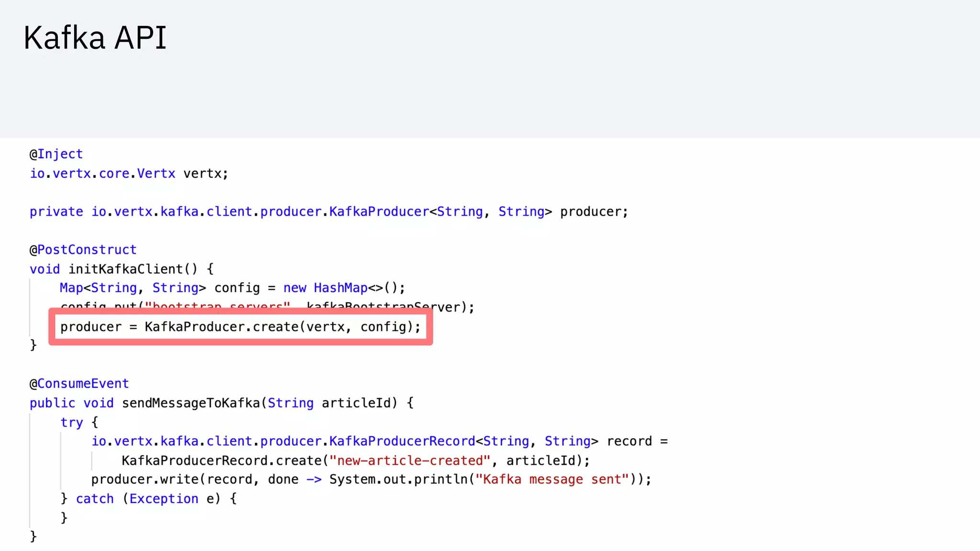Click the @ConsumeEvent annotation

79,384
